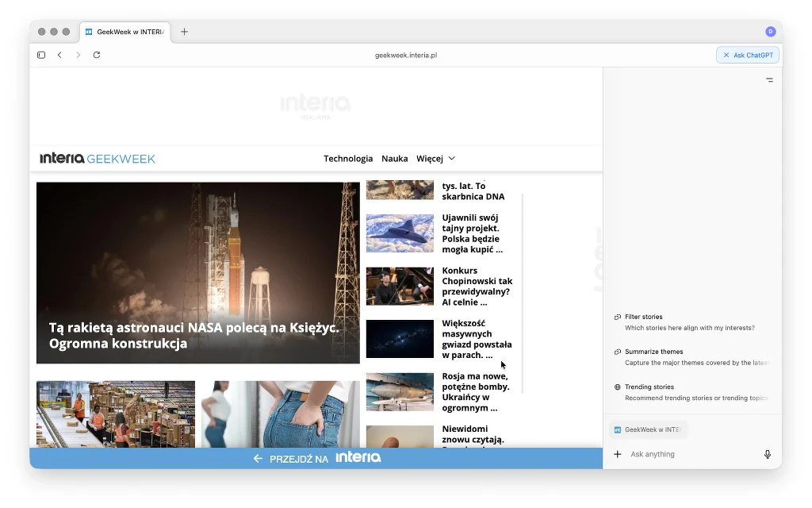Follow the PRZEJDŹ NA interia banner link
The image size is (812, 508).
point(317,458)
